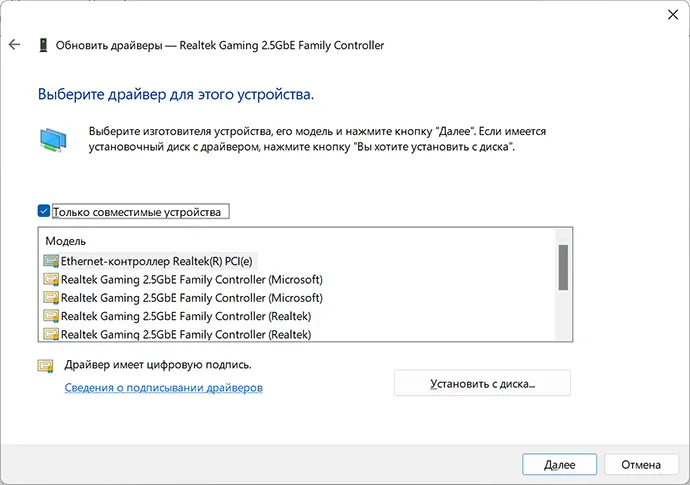Uncheck Только совместимые устройства checkbox
Image resolution: width=690 pixels, height=485 pixels.
(x=44, y=211)
